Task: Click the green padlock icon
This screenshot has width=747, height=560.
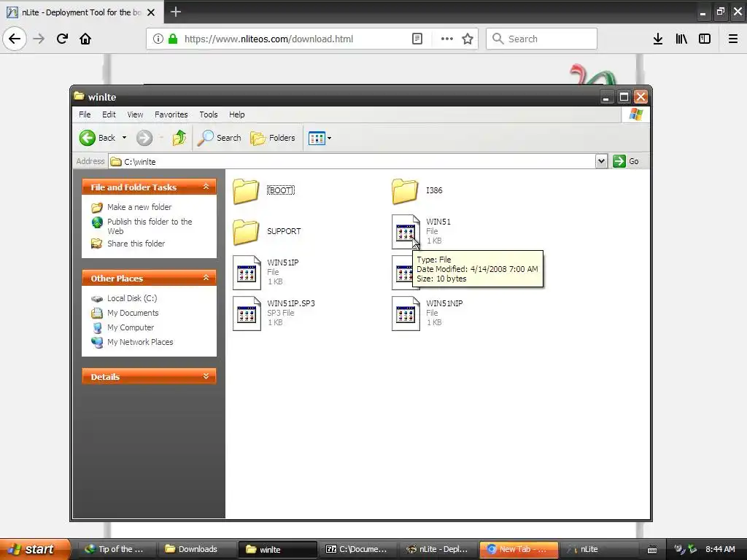Action: (x=174, y=39)
